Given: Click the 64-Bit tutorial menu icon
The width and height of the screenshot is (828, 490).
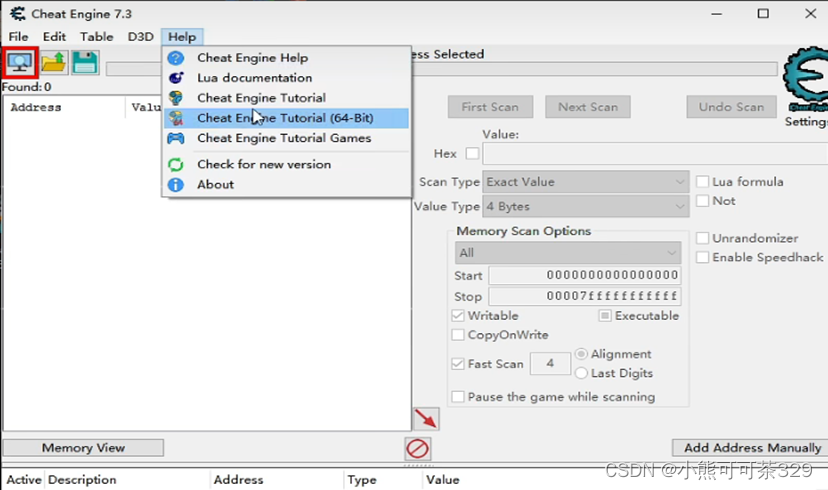Looking at the screenshot, I should 176,118.
